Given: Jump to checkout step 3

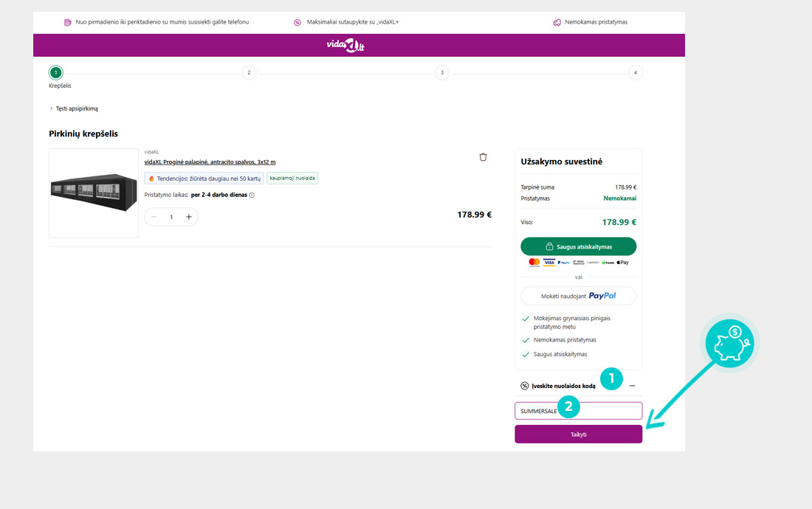Looking at the screenshot, I should point(442,72).
